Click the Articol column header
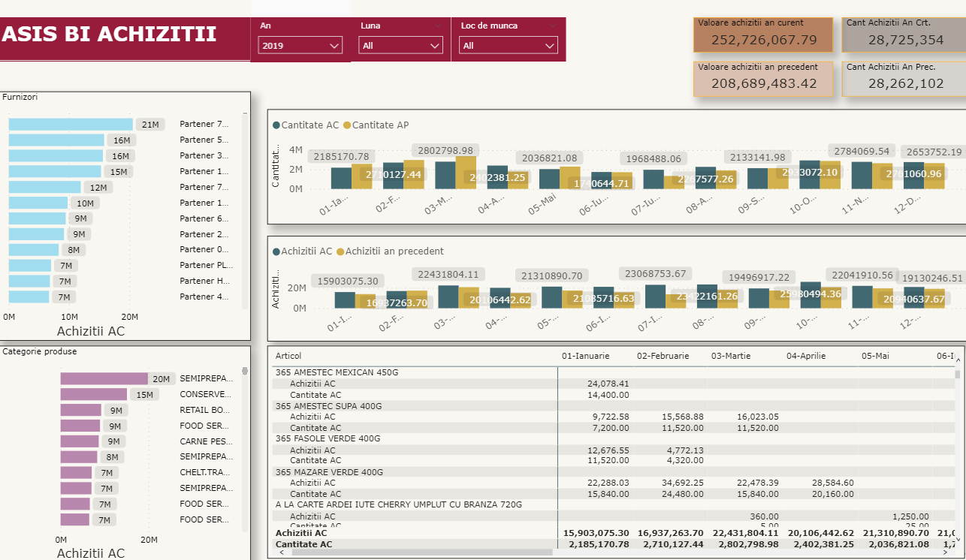The height and width of the screenshot is (560, 966). pos(288,356)
